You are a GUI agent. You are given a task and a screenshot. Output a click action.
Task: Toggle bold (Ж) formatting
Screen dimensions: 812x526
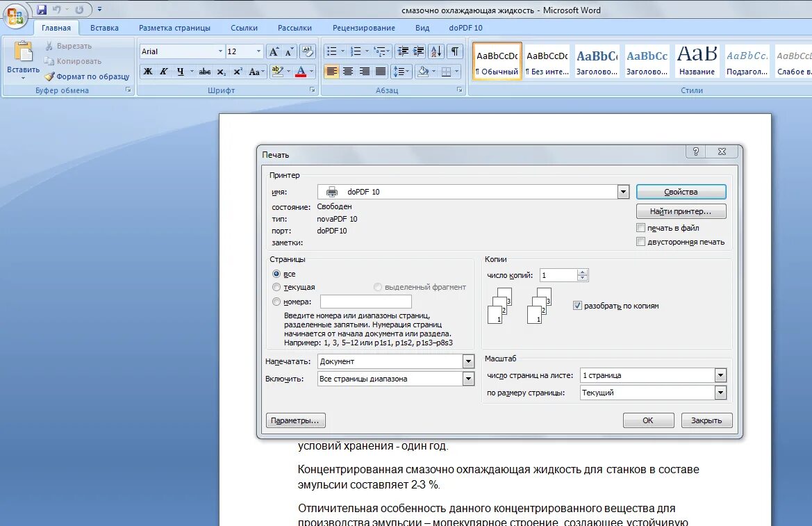[x=148, y=72]
